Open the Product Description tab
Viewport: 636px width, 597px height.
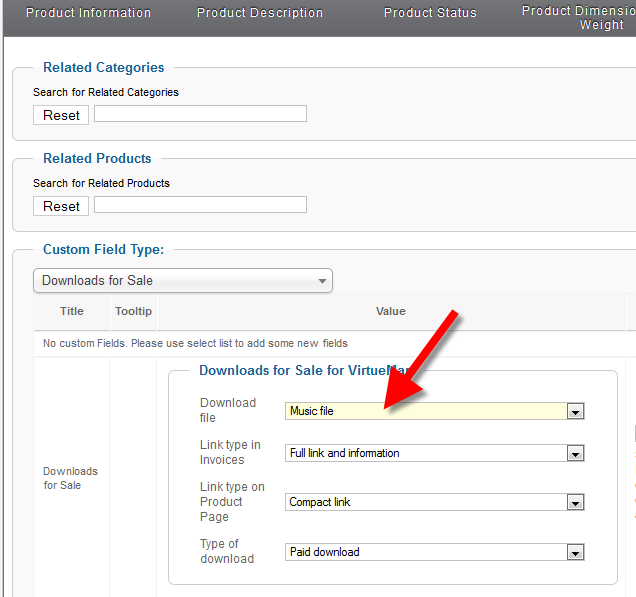click(260, 13)
